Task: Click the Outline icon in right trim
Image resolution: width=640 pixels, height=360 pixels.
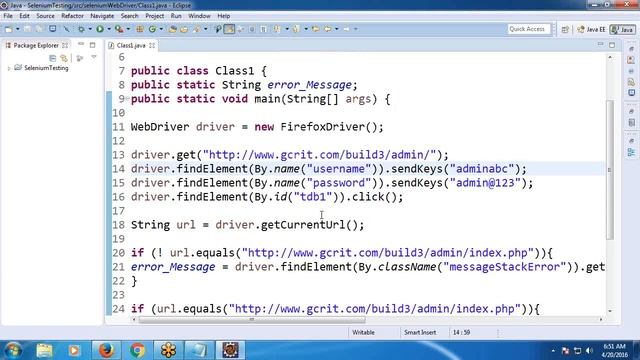Action: point(631,153)
